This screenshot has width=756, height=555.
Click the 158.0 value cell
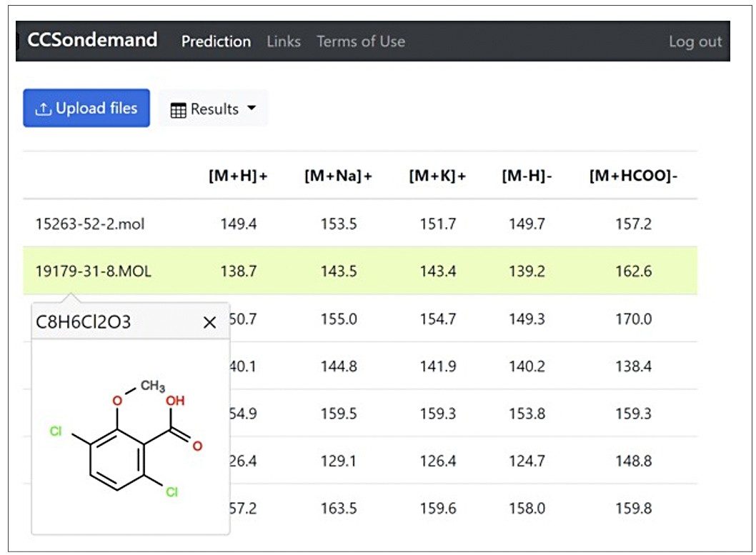click(527, 509)
